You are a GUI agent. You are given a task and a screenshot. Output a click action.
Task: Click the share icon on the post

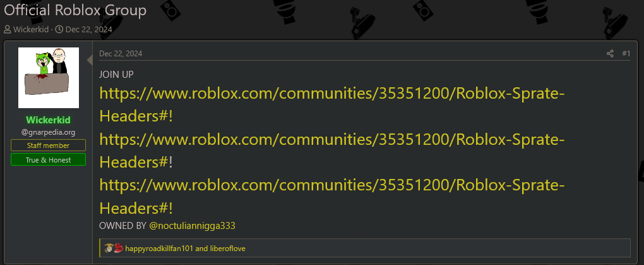click(610, 54)
